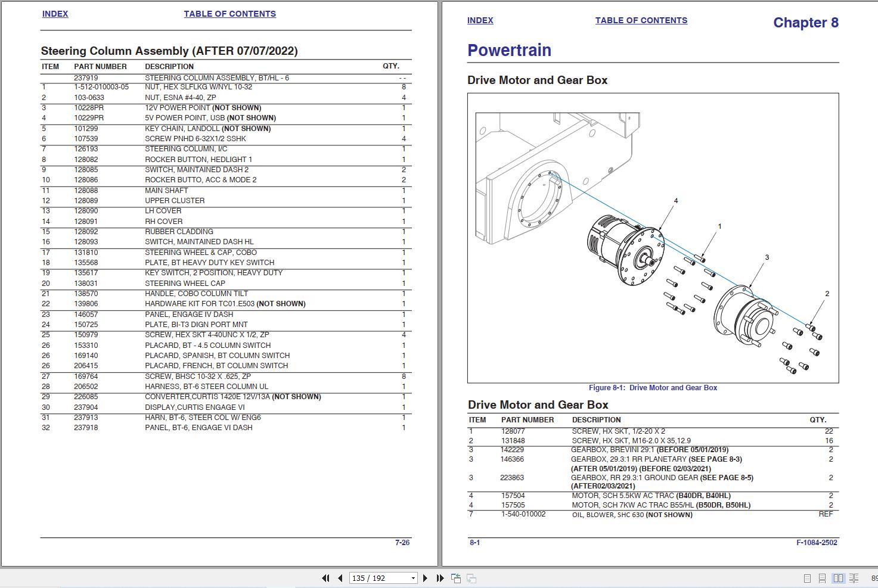The height and width of the screenshot is (588, 878).
Task: Click 'UPPER CLUSTER' description
Action: pos(175,201)
